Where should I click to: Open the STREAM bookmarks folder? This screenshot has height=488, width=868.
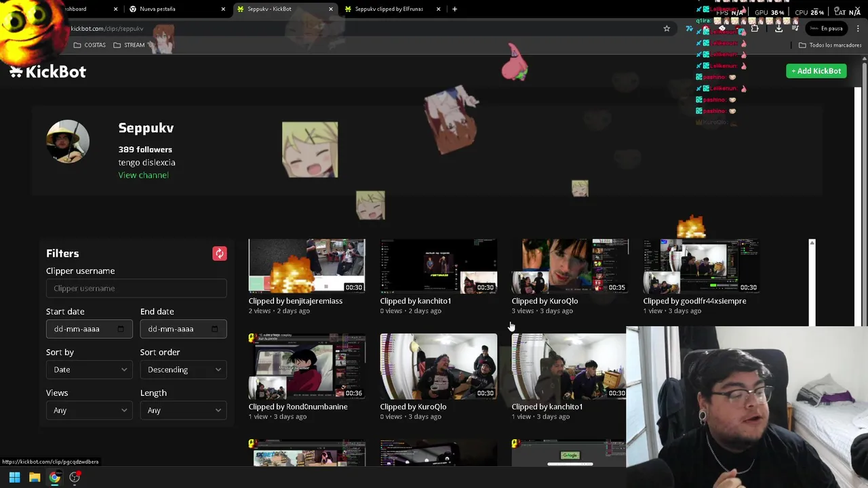[x=129, y=45]
